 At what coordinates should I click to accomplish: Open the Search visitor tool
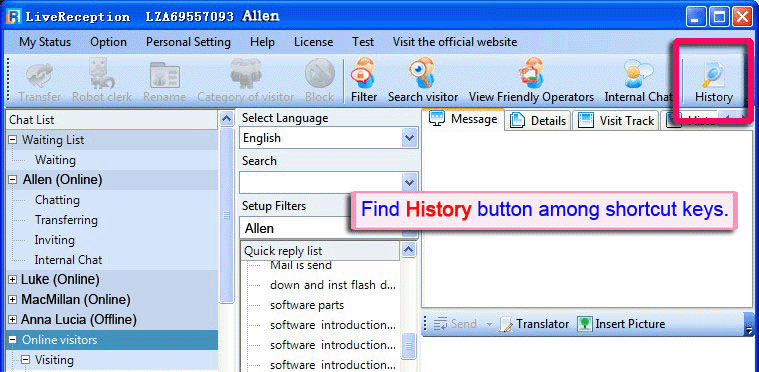(x=423, y=81)
